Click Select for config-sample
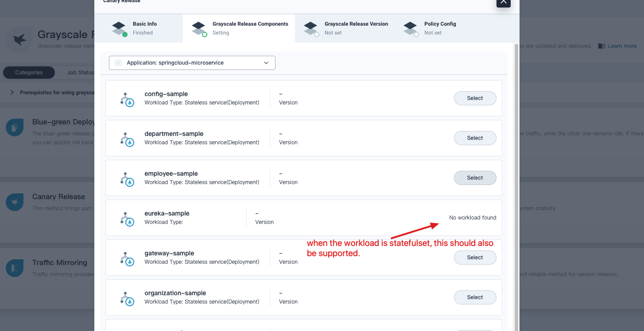Image resolution: width=644 pixels, height=331 pixels. tap(475, 98)
